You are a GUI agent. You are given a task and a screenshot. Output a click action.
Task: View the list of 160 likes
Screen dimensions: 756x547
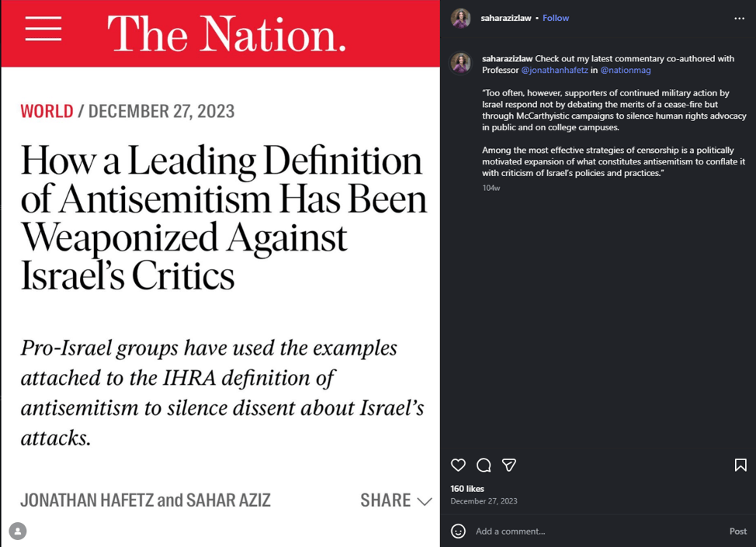467,489
